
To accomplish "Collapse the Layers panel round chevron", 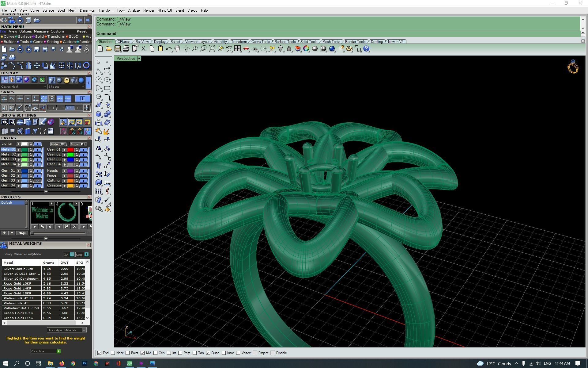I will (46, 192).
